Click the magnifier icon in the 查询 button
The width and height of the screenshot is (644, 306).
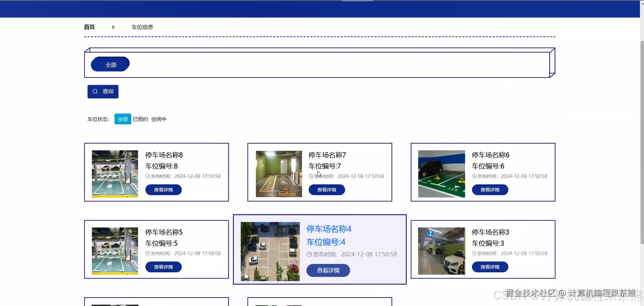coord(96,91)
